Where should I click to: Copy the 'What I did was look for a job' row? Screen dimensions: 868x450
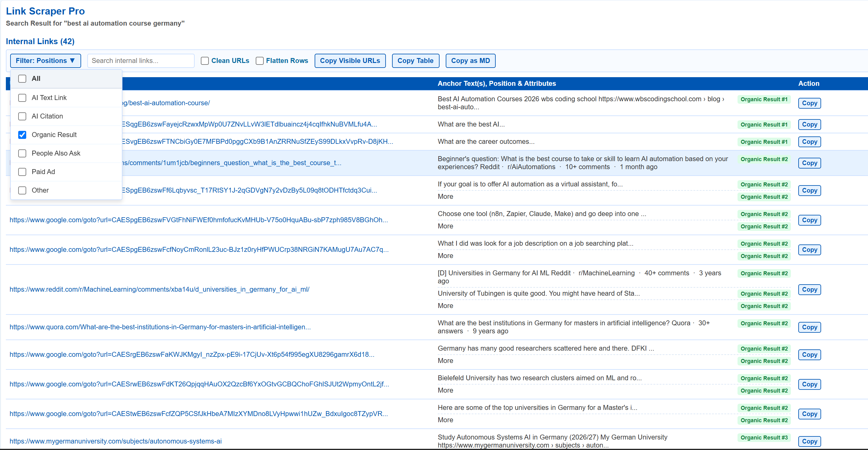[809, 250]
